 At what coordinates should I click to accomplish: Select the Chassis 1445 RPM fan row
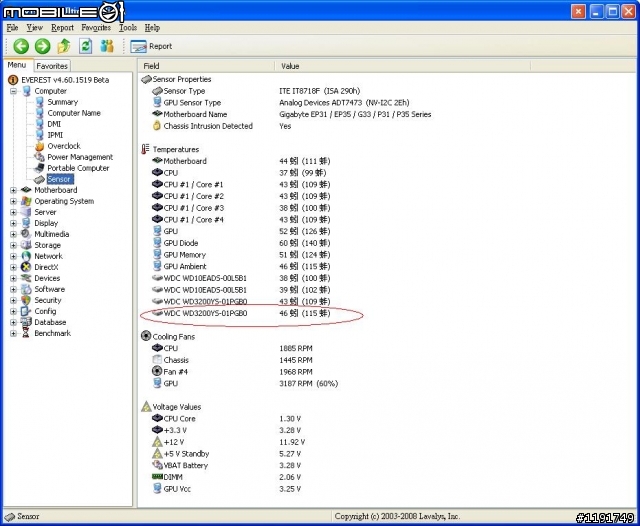(x=232, y=360)
